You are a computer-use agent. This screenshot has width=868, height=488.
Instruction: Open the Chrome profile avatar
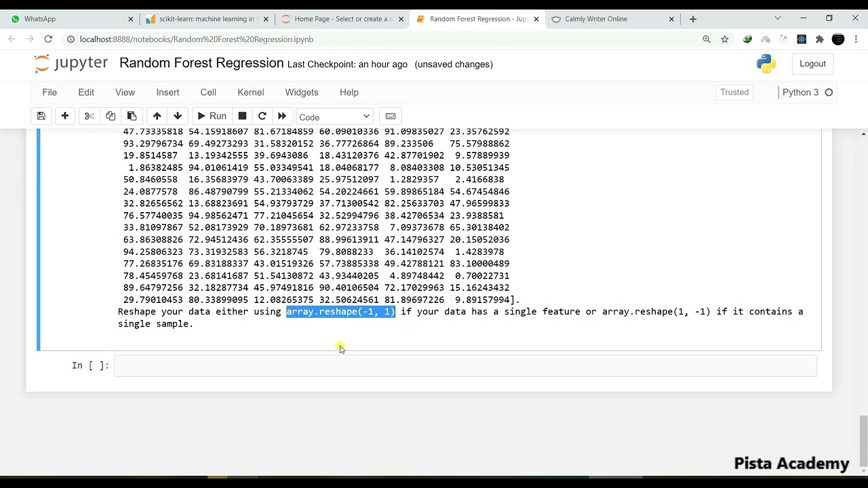pos(838,39)
